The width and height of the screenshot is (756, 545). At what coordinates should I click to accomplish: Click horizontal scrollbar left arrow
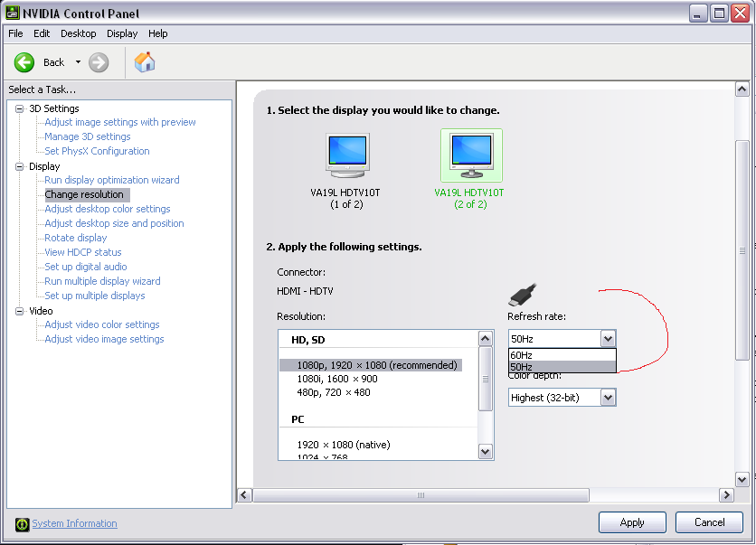point(244,495)
